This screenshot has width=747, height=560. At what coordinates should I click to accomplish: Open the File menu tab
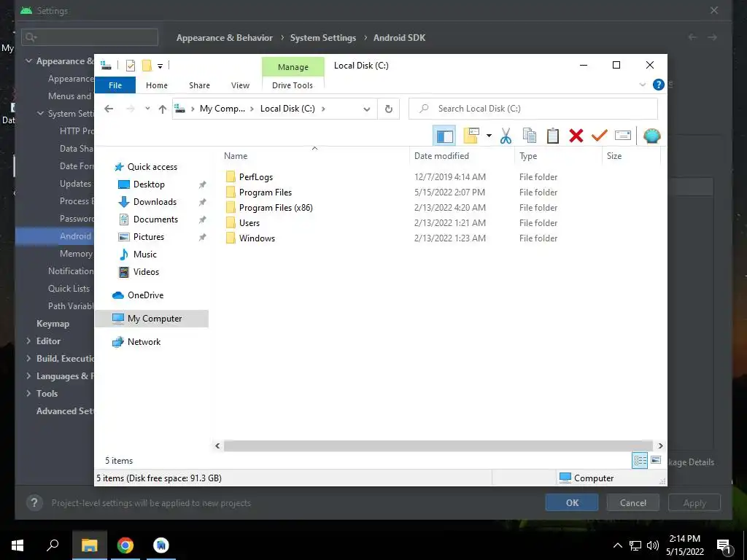(115, 85)
